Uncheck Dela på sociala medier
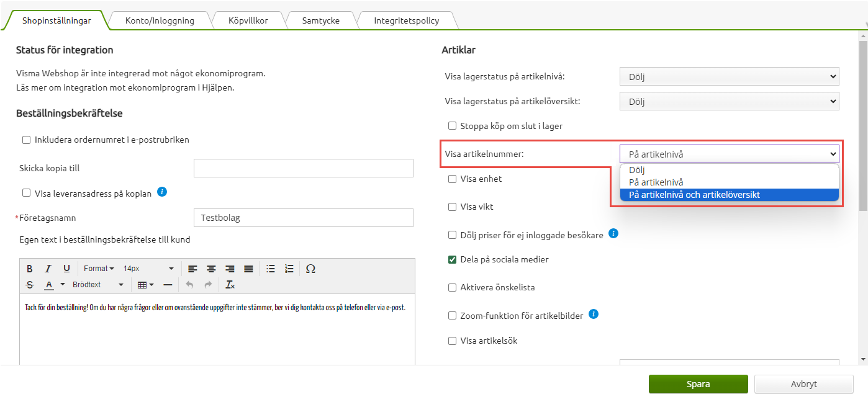The height and width of the screenshot is (402, 868). pos(453,260)
